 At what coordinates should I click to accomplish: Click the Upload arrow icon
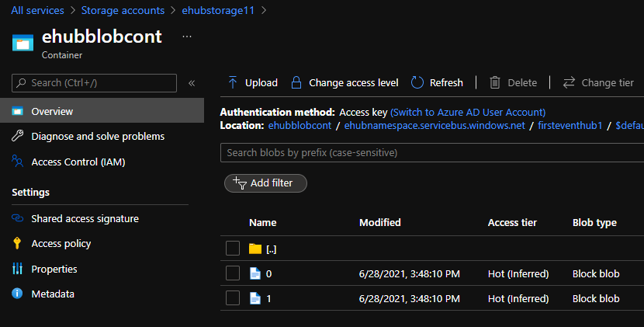(232, 82)
